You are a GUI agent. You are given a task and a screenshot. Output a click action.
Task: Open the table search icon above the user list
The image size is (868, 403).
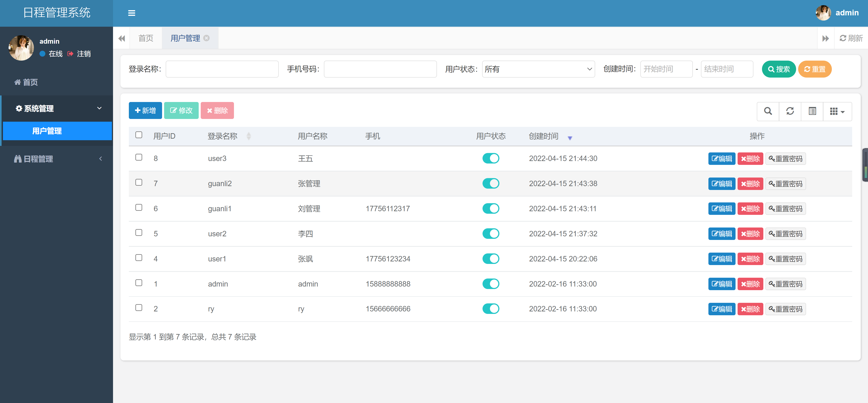(768, 111)
